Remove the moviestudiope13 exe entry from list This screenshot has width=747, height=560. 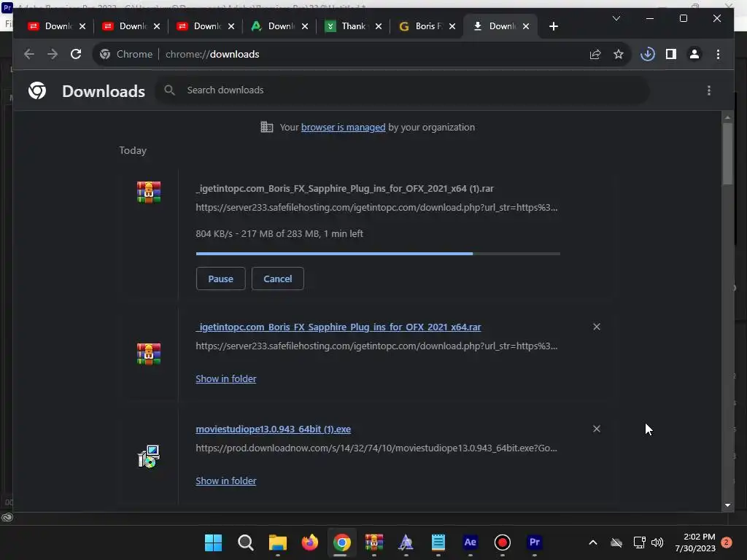coord(597,429)
